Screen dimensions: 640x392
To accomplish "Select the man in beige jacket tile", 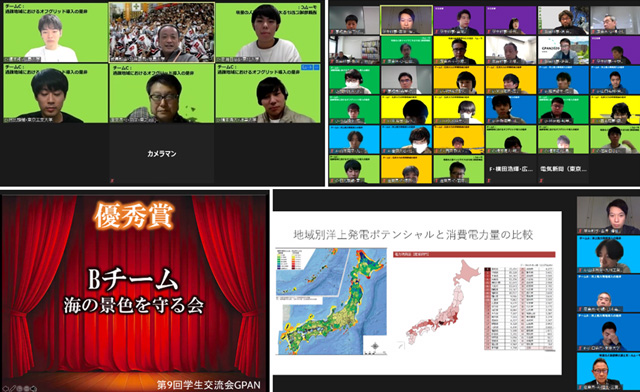I will click(x=268, y=93).
